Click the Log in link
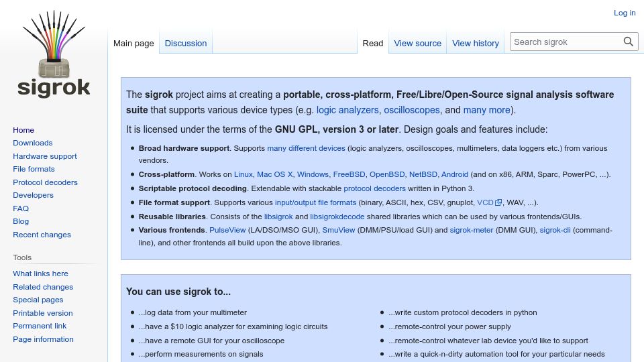Image resolution: width=644 pixels, height=362 pixels. click(x=625, y=13)
